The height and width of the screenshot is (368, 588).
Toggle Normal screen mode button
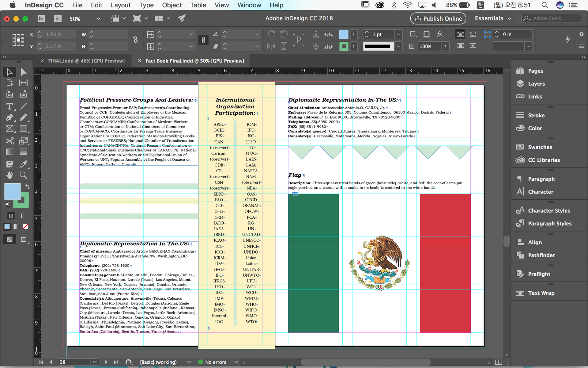coord(10,240)
